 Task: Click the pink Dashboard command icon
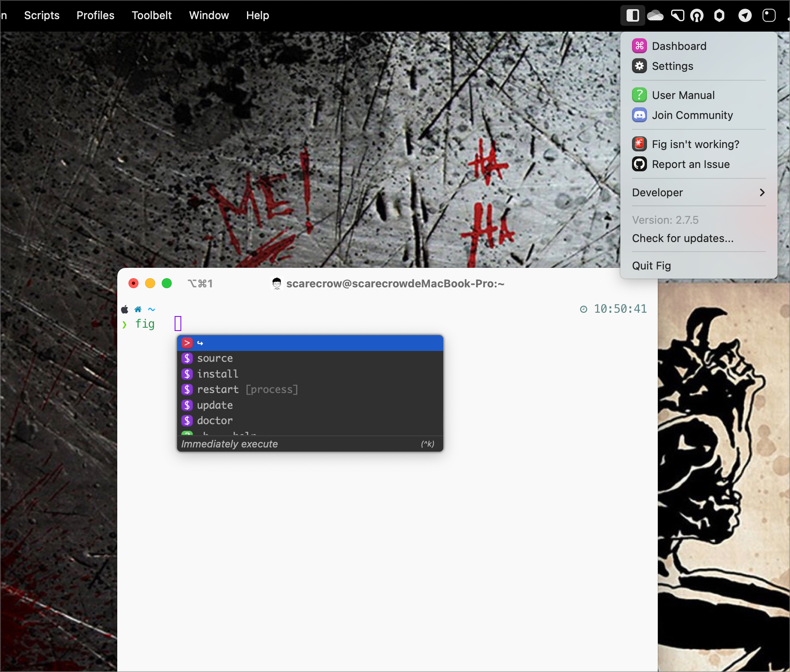coord(639,46)
